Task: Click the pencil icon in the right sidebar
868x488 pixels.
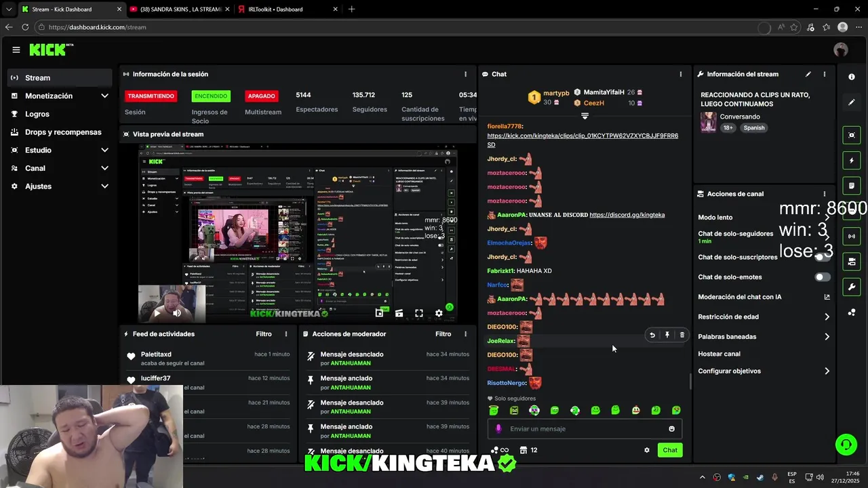Action: click(852, 102)
